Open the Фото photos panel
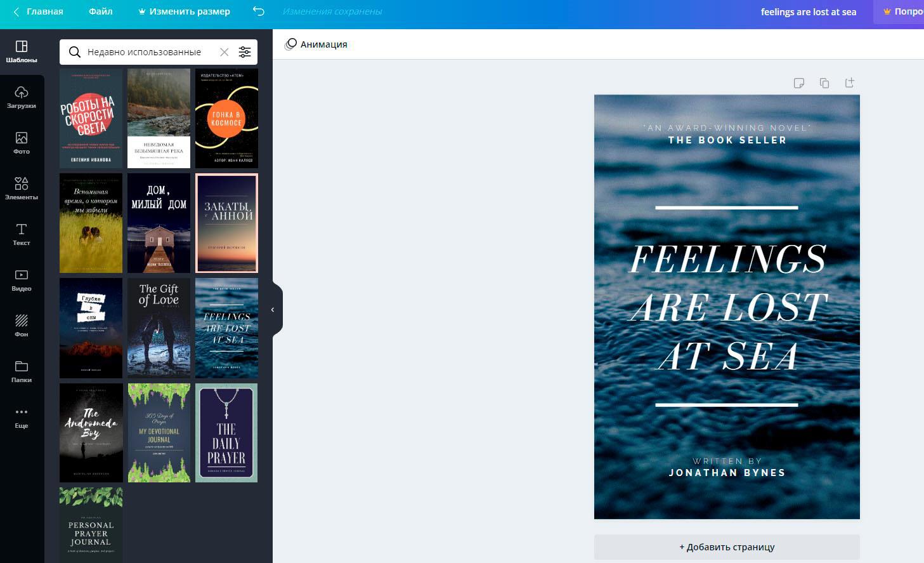This screenshot has height=563, width=924. 22,143
